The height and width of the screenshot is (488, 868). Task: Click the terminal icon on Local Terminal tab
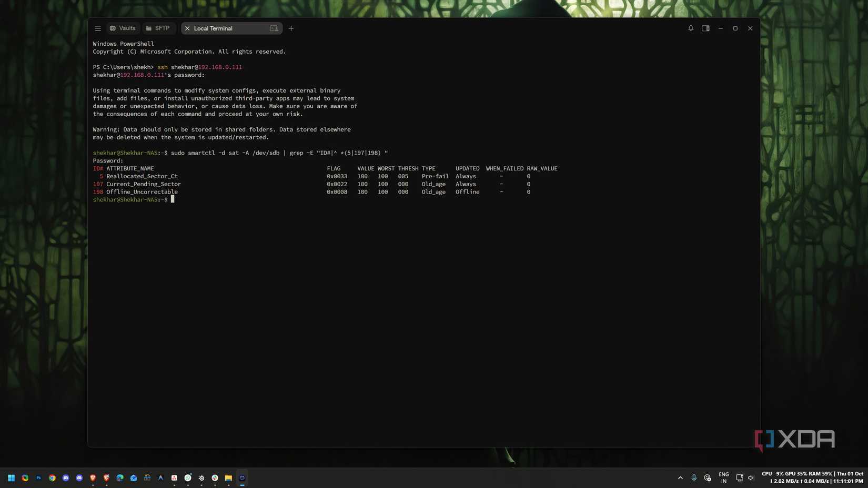click(x=274, y=28)
